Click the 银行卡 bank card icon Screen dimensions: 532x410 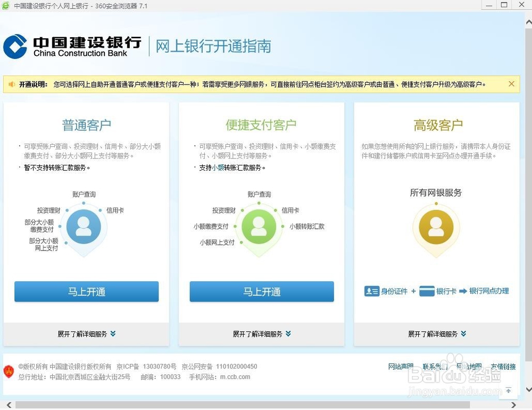(427, 291)
